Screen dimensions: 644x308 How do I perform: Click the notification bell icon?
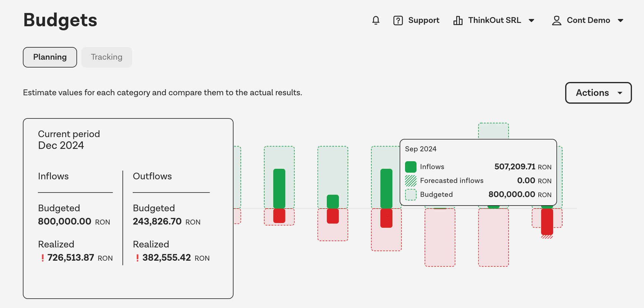pos(376,20)
